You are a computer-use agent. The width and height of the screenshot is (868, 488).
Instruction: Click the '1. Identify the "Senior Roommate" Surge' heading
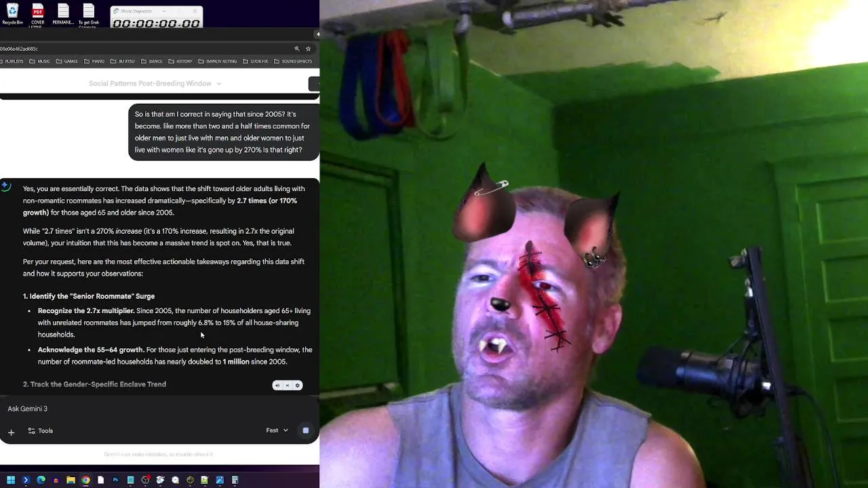tap(89, 296)
